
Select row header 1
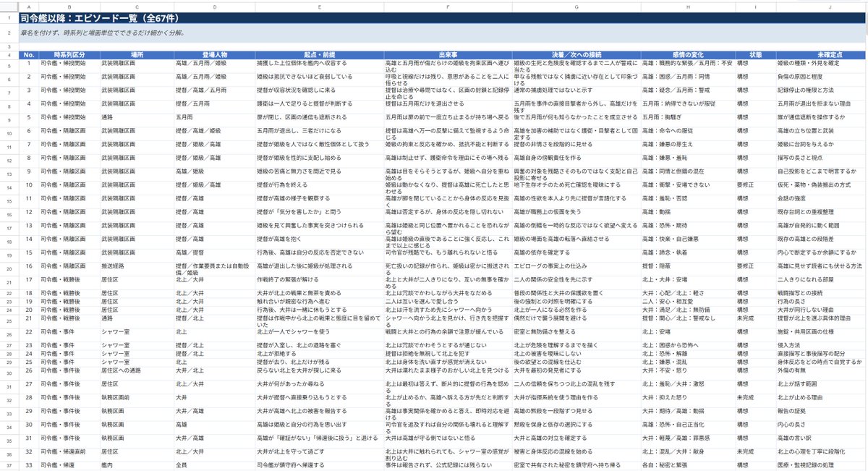[9, 17]
